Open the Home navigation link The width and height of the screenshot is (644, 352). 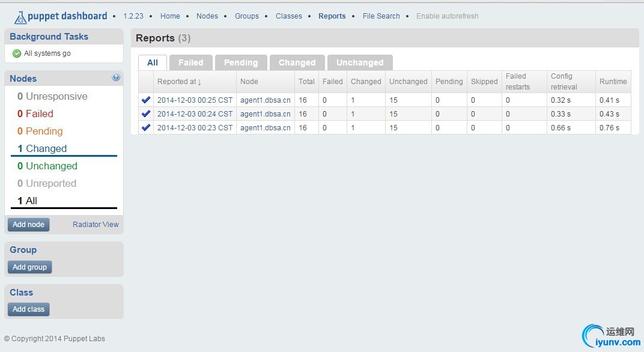coord(170,16)
